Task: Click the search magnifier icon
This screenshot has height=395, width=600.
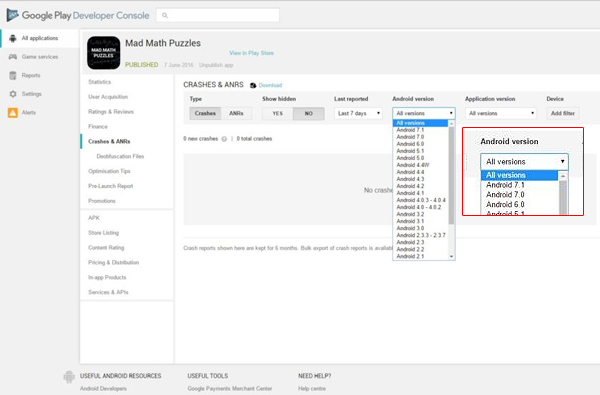Action: 165,15
